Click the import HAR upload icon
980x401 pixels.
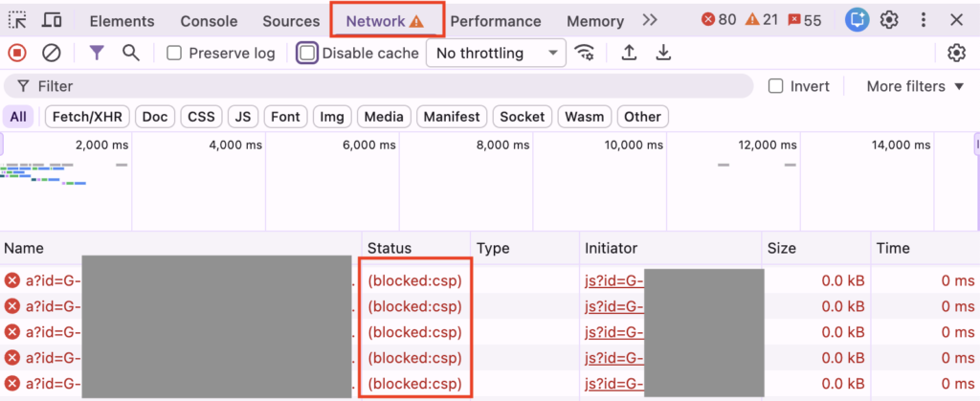(629, 53)
